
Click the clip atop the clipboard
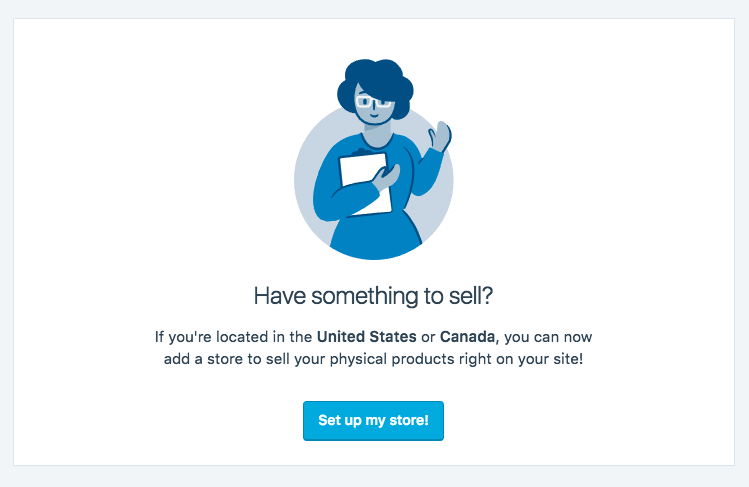(x=362, y=152)
